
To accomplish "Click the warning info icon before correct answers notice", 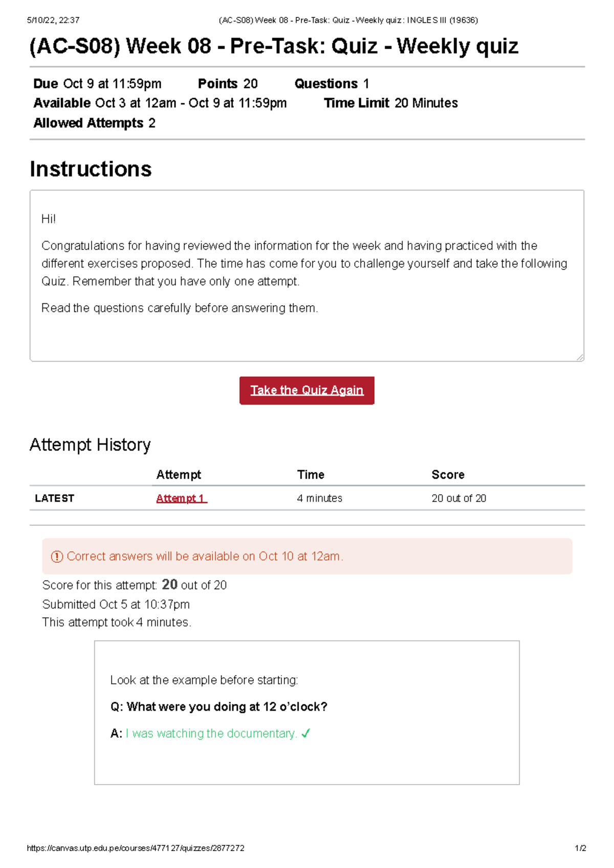I will (58, 557).
